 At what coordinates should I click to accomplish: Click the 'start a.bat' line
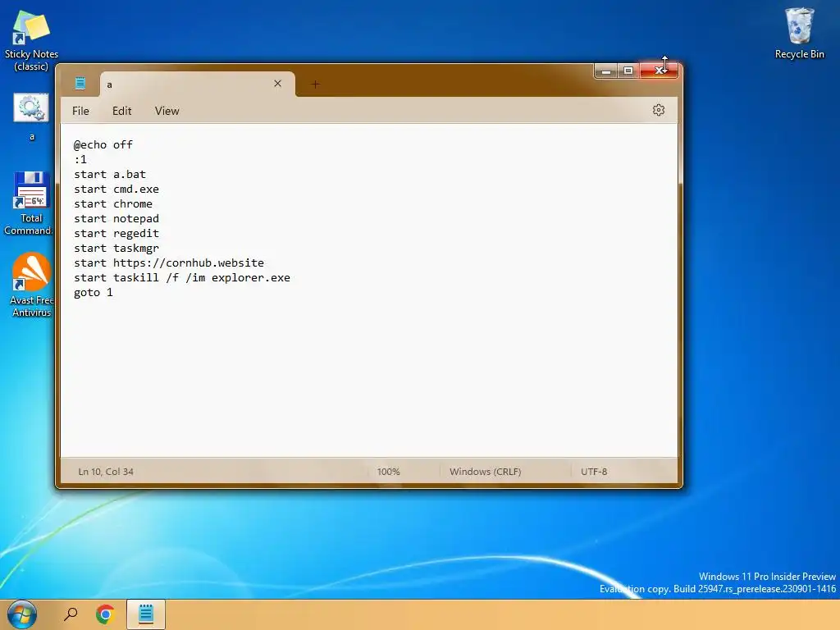pos(110,174)
